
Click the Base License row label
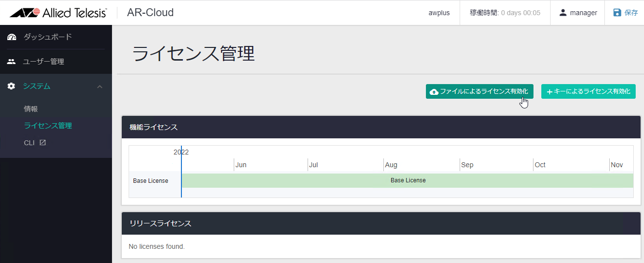pyautogui.click(x=151, y=181)
